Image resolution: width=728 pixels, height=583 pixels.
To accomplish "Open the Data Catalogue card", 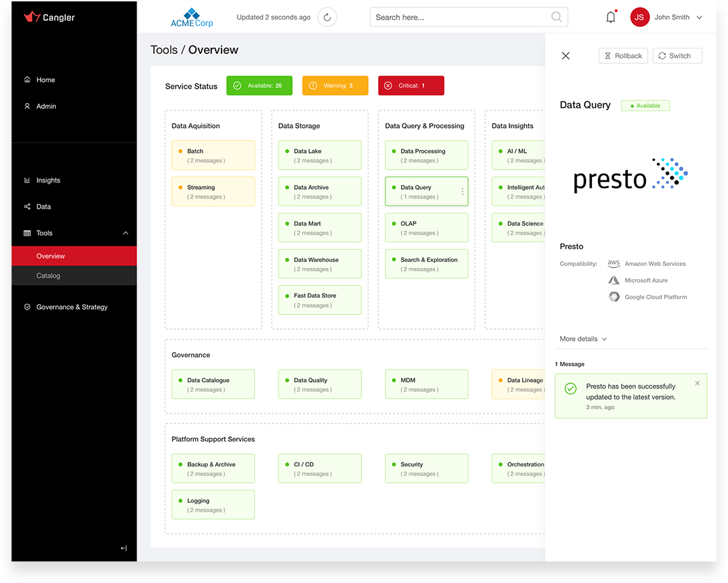I will [213, 384].
